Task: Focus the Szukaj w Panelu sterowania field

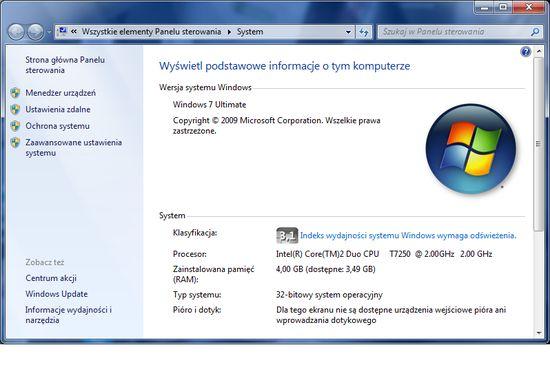Action: [454, 32]
